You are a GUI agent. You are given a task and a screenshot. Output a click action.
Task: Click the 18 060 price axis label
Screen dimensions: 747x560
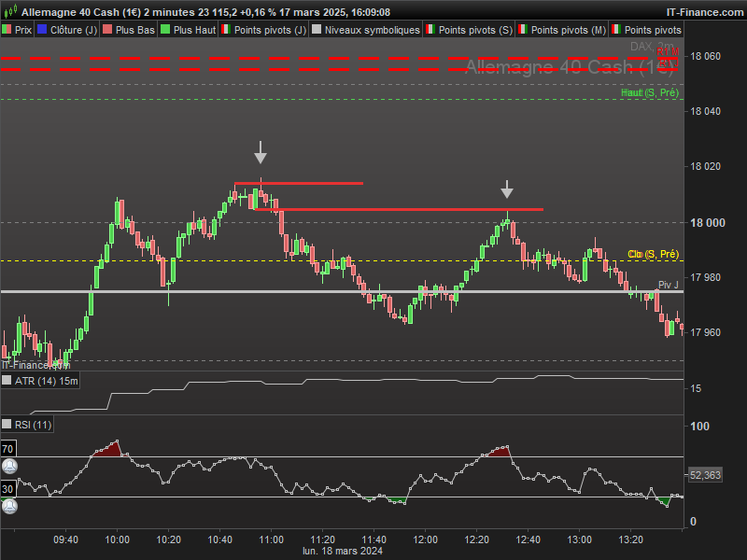point(705,56)
